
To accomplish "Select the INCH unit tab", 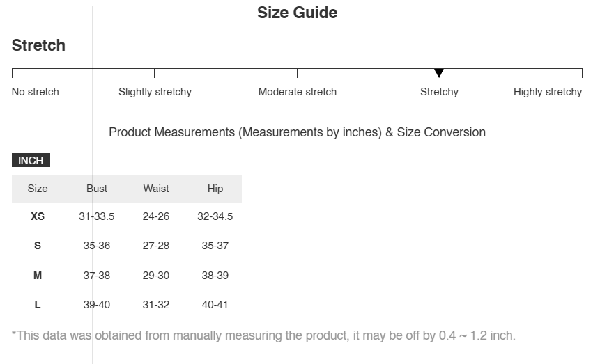I will click(x=31, y=161).
